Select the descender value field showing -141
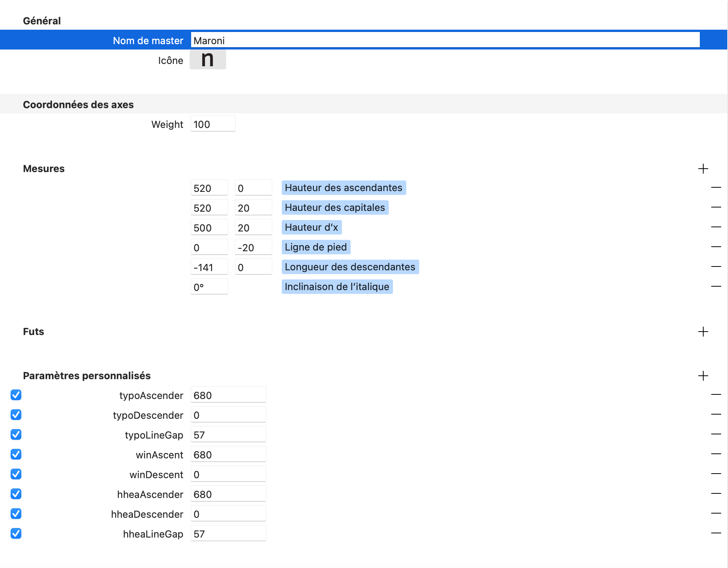 (209, 267)
